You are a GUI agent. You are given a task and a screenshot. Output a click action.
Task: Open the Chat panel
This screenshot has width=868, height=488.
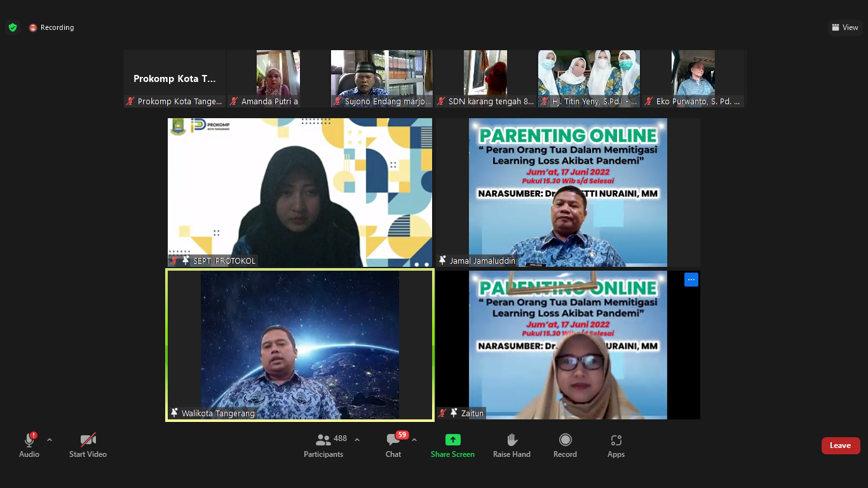tap(393, 445)
